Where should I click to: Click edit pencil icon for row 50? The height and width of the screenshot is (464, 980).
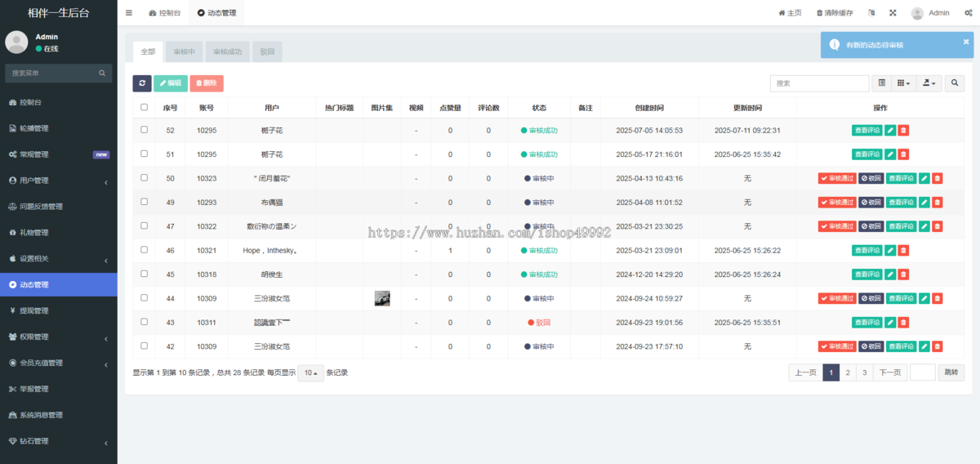coord(924,178)
